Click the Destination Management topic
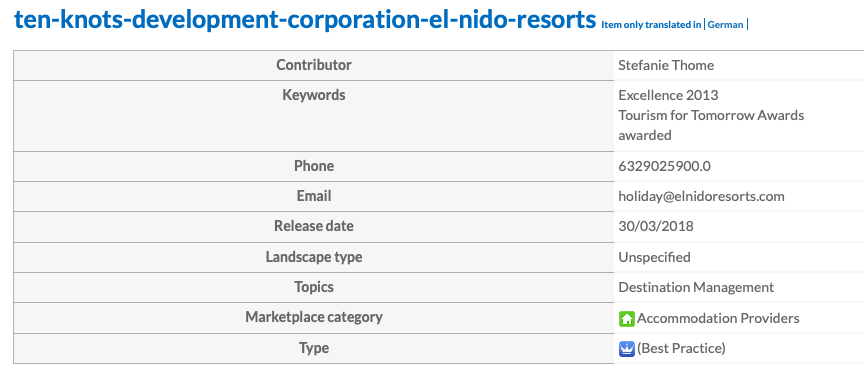Viewport: 864px width, 380px height. pos(696,287)
